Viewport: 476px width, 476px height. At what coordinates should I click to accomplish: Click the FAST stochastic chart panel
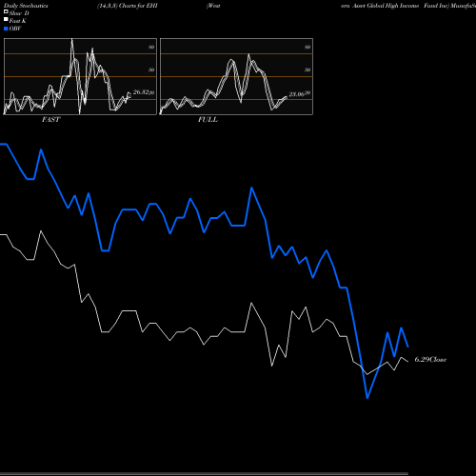pyautogui.click(x=80, y=76)
